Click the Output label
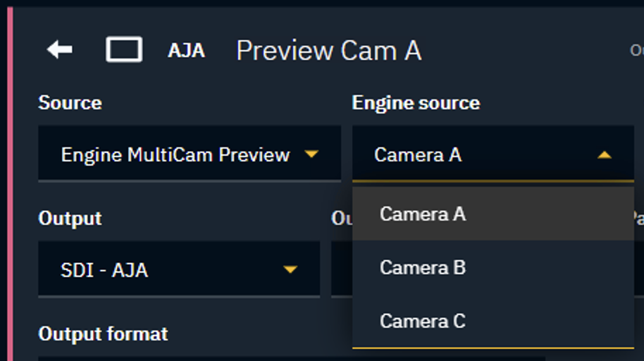The height and width of the screenshot is (361, 644). click(70, 219)
